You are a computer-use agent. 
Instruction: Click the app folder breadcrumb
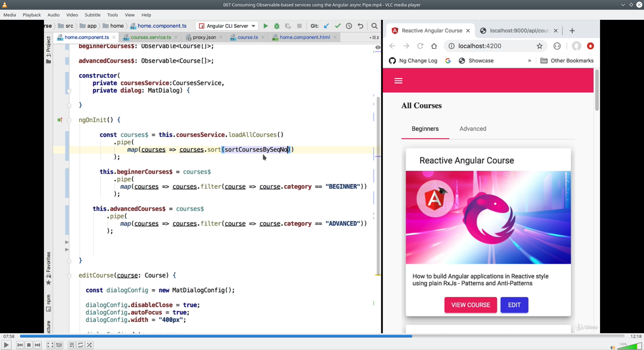(88, 26)
